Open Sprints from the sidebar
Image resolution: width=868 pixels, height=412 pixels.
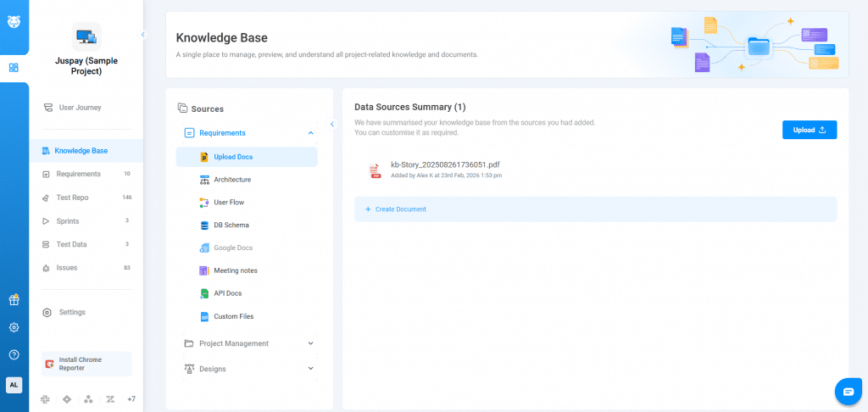67,221
